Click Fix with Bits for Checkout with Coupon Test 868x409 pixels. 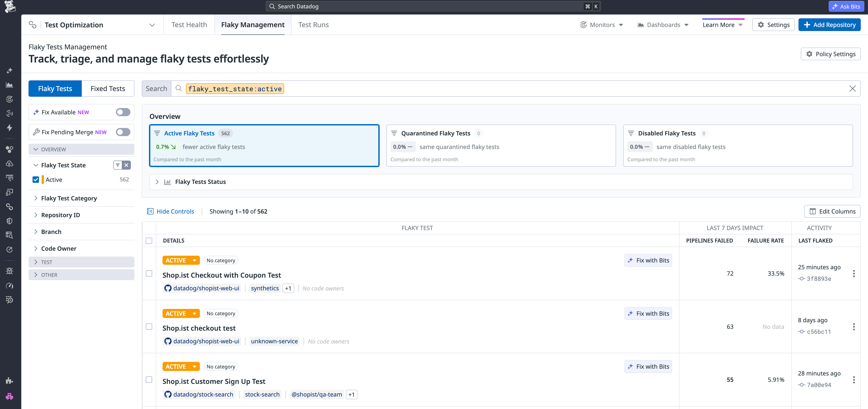tap(648, 260)
